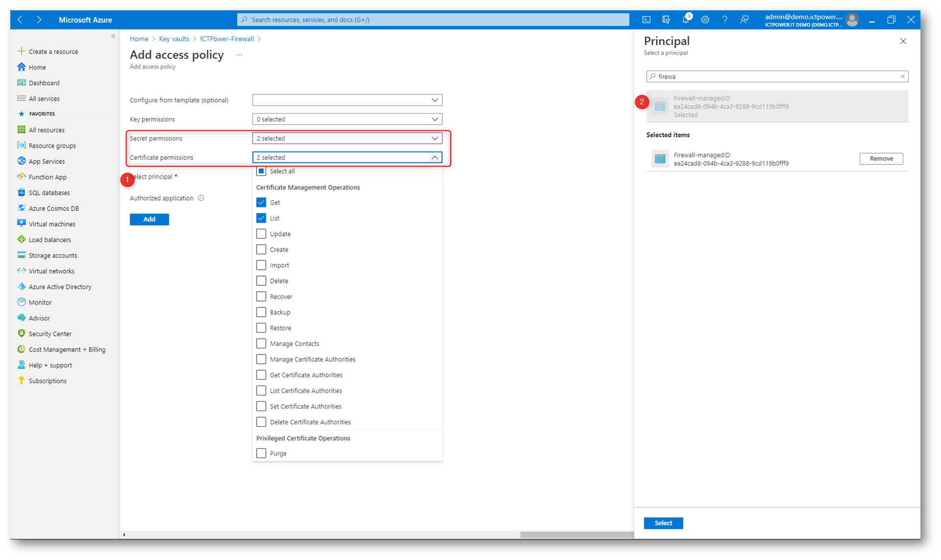This screenshot has height=560, width=941.
Task: Collapse the Certificate permissions dropdown
Action: point(347,157)
